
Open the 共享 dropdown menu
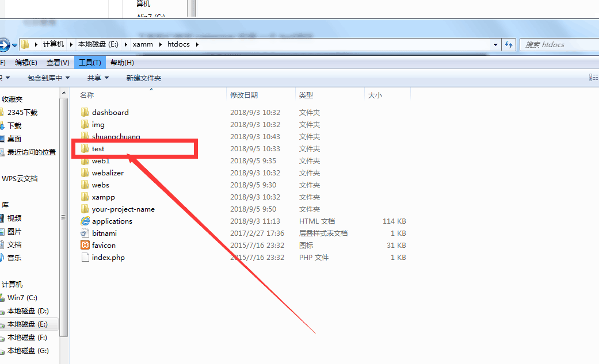coord(97,78)
